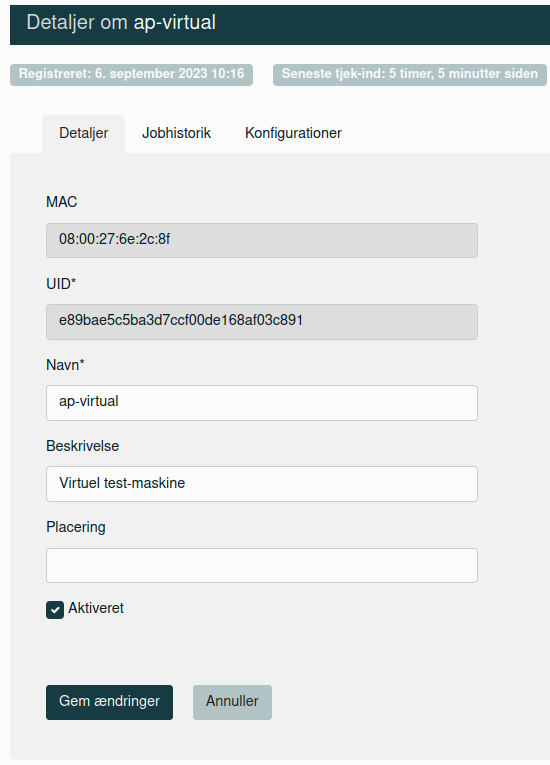
Task: Click the disabled UID field
Action: coord(262,322)
